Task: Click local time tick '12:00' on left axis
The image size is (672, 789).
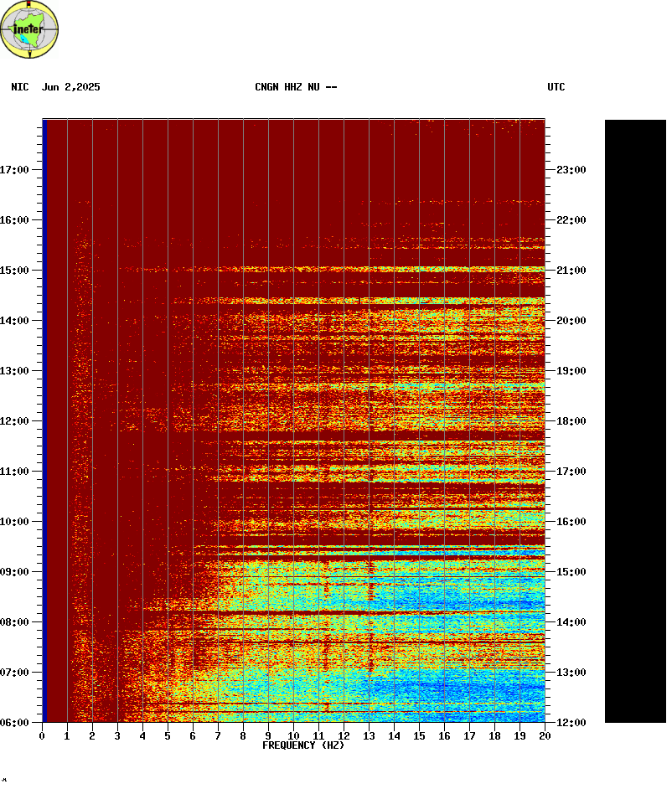Action: point(14,421)
